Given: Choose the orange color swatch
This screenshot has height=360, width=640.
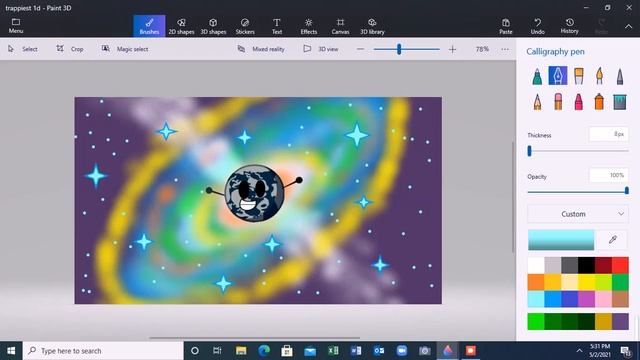Looking at the screenshot, I should tap(536, 282).
